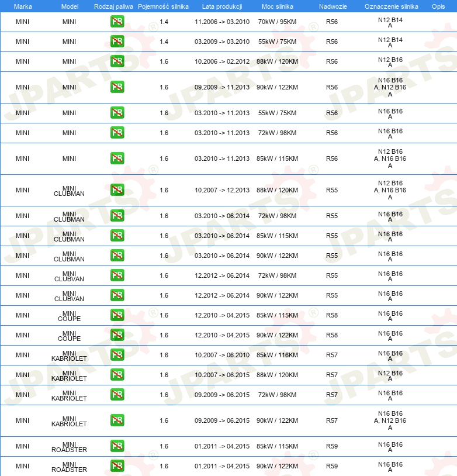Select the date range 09.2009 -> 11.2013

pyautogui.click(x=222, y=88)
